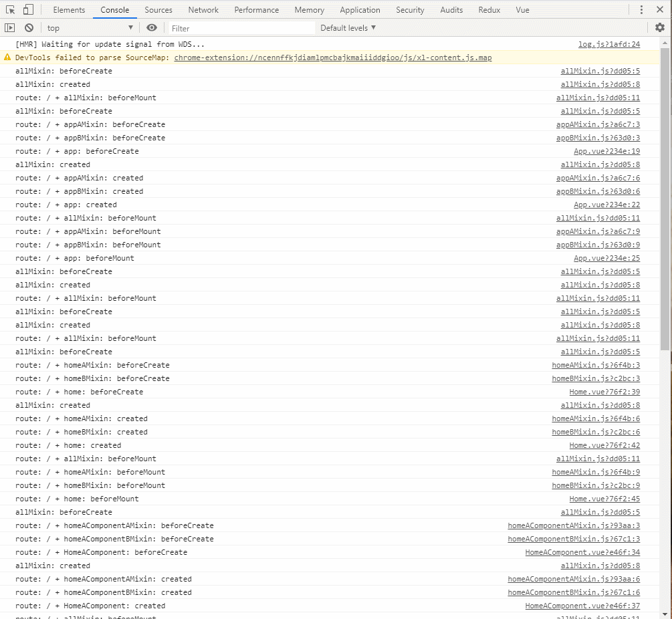This screenshot has width=672, height=619.
Task: Open the Performance tab
Action: point(256,10)
